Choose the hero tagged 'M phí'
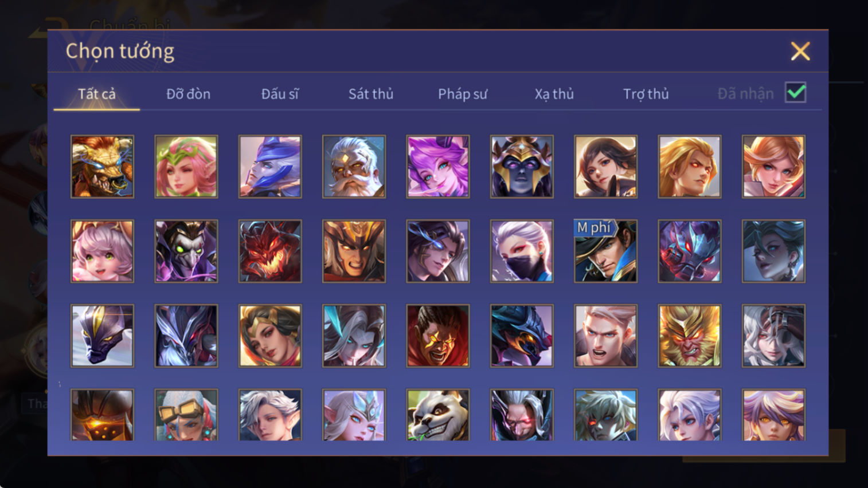 click(x=605, y=251)
